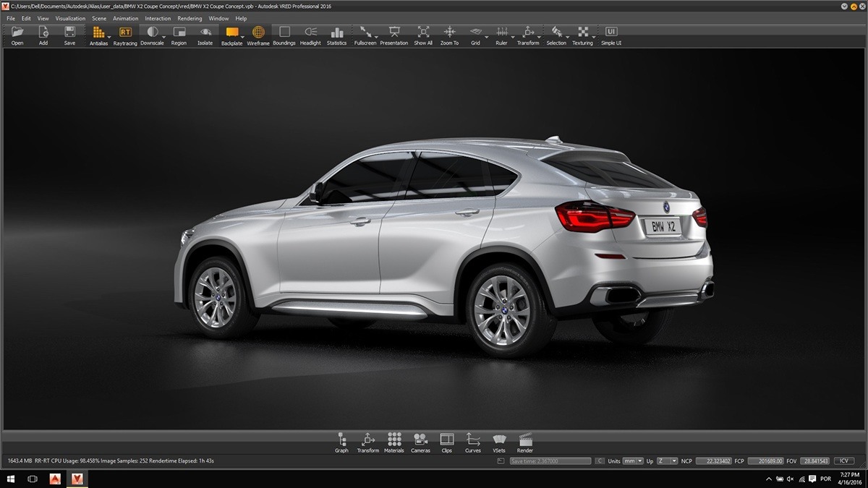
Task: Open the Cameras panel
Action: point(420,440)
